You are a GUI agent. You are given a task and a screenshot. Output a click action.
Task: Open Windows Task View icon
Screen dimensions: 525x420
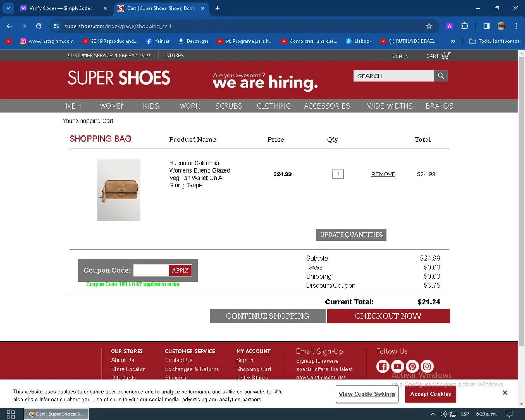pyautogui.click(x=11, y=414)
